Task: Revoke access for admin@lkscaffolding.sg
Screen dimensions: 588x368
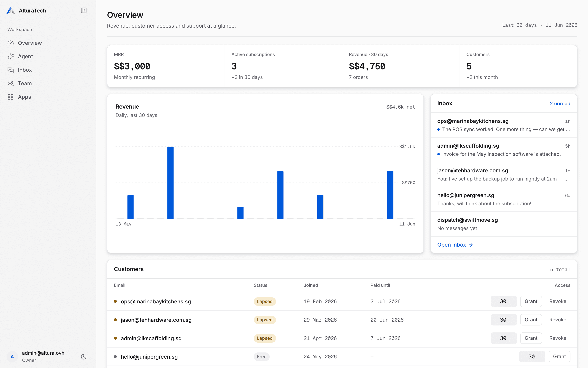Action: click(558, 338)
